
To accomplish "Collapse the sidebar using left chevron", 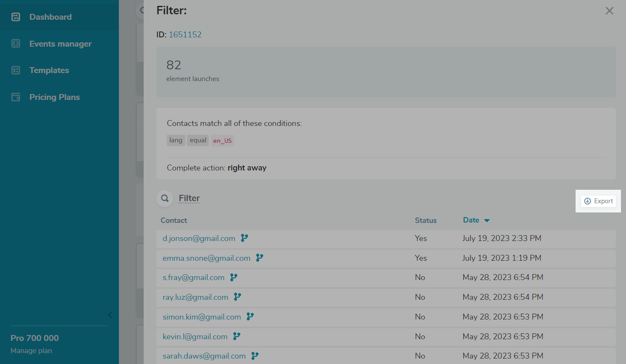I will [110, 314].
